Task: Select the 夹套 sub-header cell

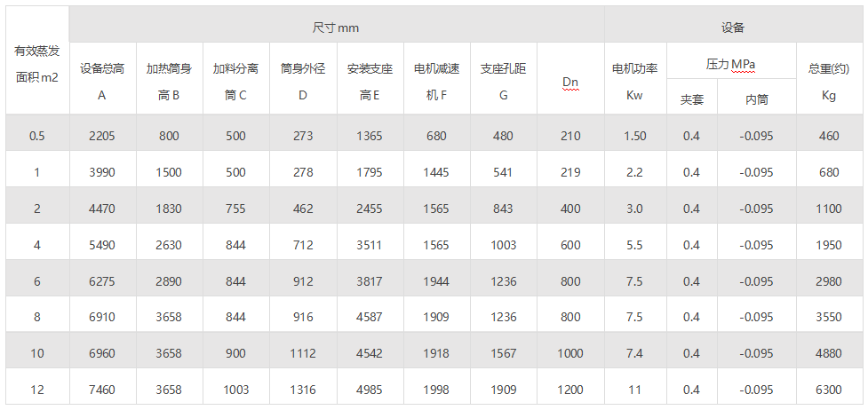Action: [691, 99]
